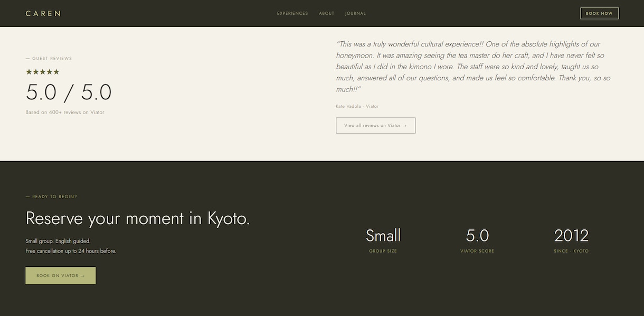Open View all reviews on Viator
The height and width of the screenshot is (316, 644).
pos(375,125)
